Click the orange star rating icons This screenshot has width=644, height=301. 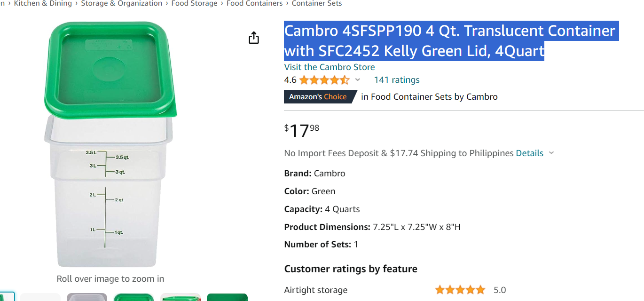coord(324,80)
